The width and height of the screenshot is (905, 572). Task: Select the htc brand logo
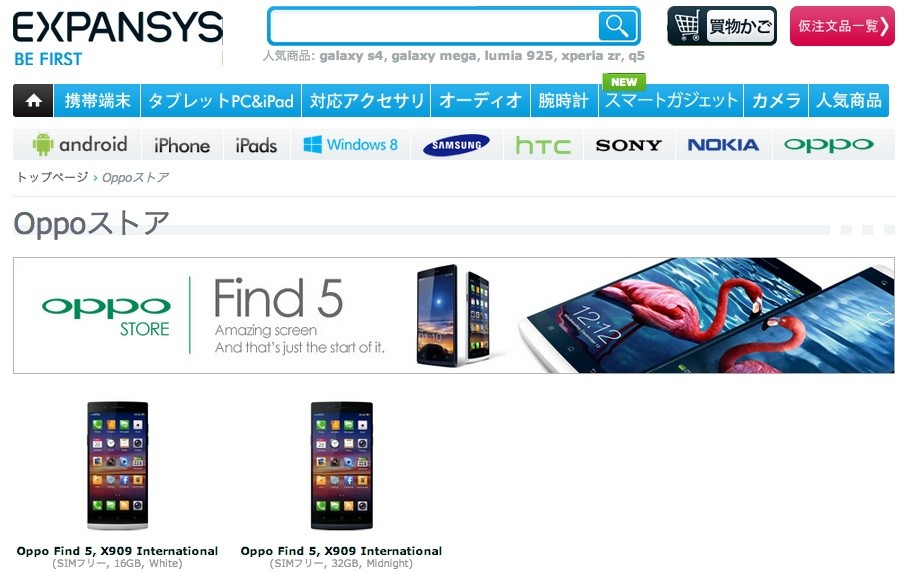543,145
